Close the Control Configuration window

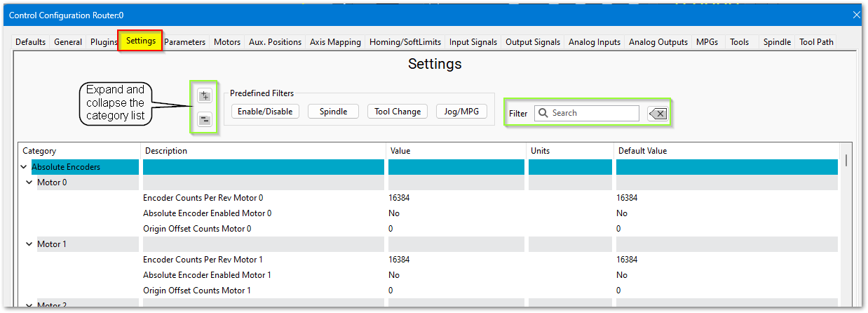point(856,15)
